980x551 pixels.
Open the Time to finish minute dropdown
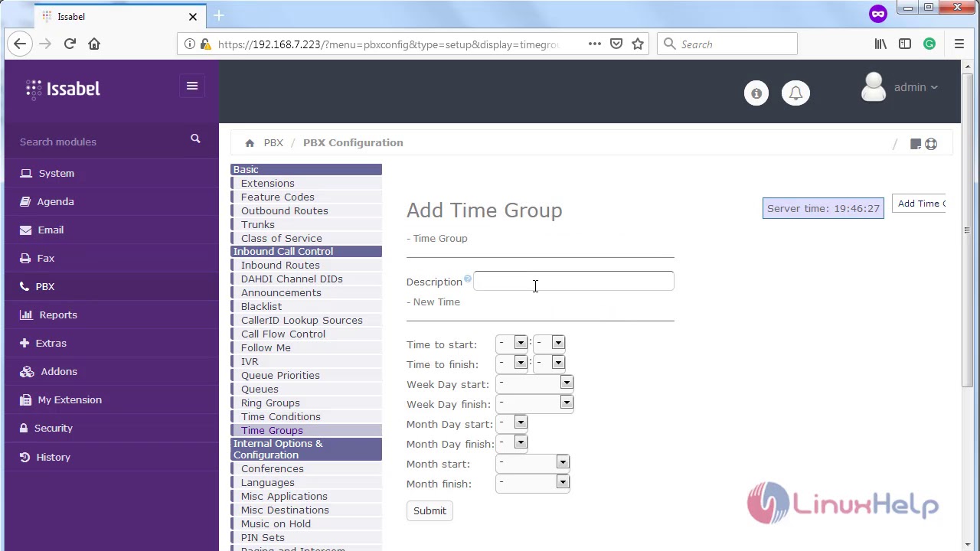tap(549, 363)
